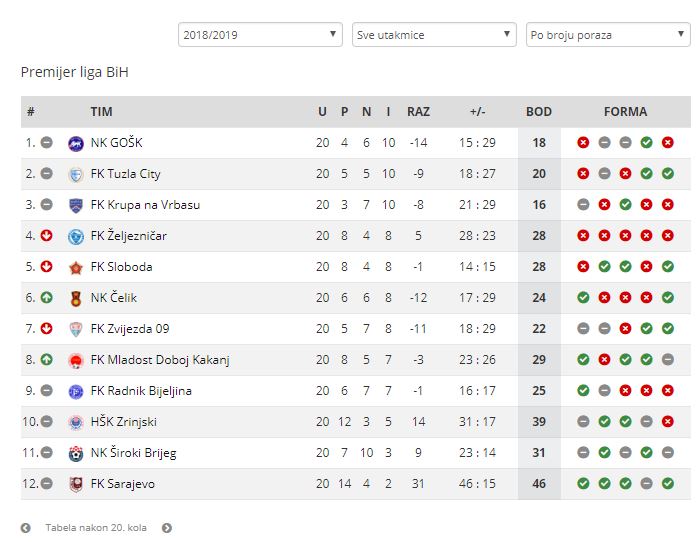Open the 2018/2019 season dropdown
Screen dimensions: 699x542
pos(260,35)
